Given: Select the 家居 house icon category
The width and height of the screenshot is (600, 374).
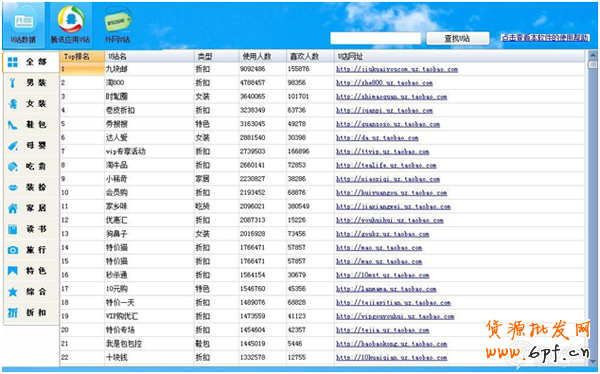Looking at the screenshot, I should (x=13, y=208).
